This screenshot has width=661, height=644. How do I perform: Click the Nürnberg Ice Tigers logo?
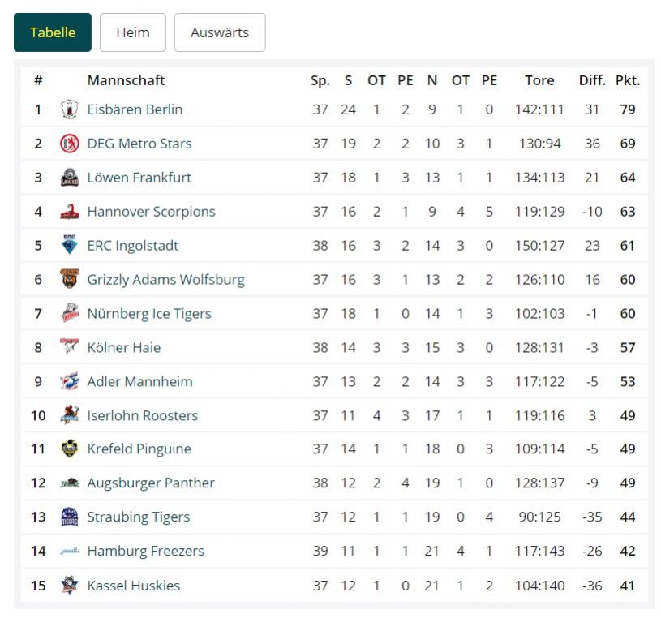[x=70, y=314]
